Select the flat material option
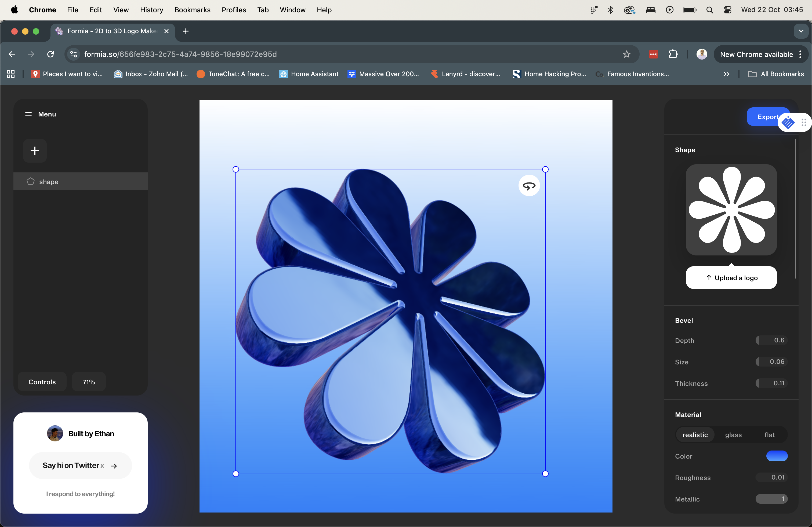 [769, 435]
